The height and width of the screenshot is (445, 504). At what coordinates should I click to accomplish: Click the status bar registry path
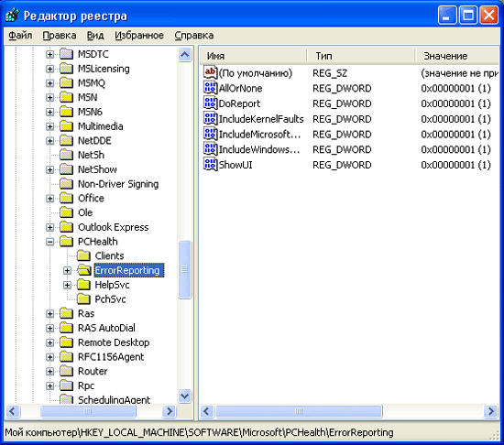pos(199,432)
